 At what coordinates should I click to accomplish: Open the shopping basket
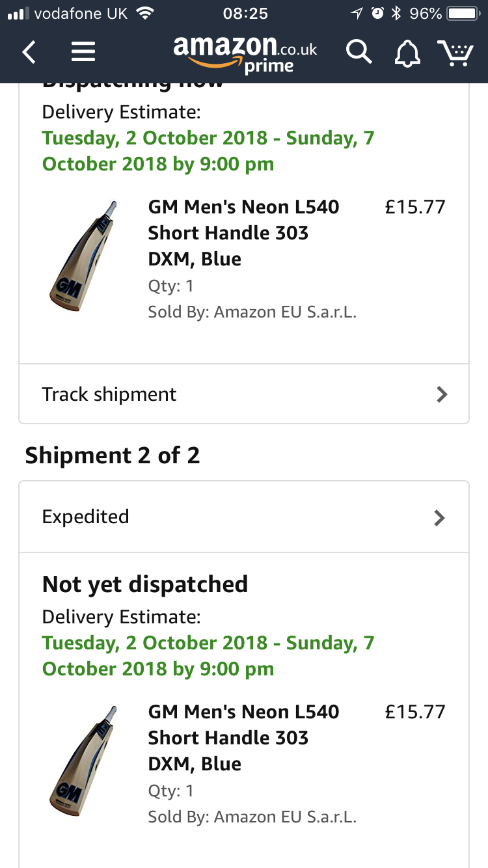(x=455, y=53)
